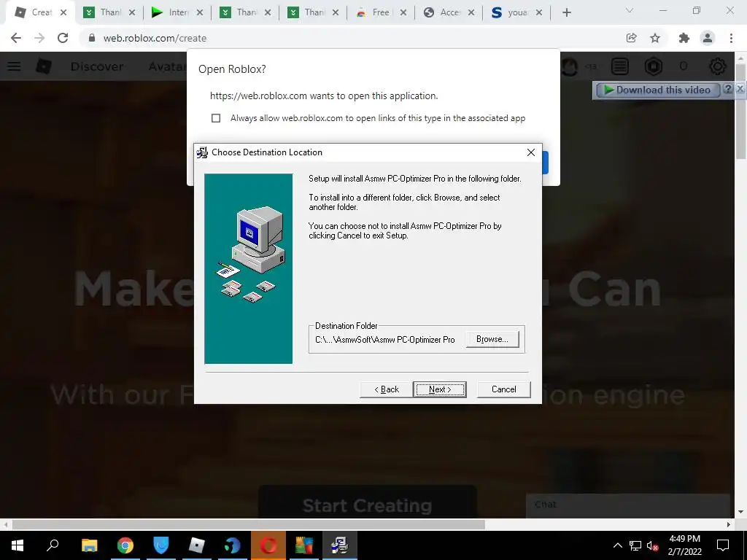This screenshot has height=560, width=747.
Task: Open the setup installer taskbar icon
Action: (x=340, y=545)
